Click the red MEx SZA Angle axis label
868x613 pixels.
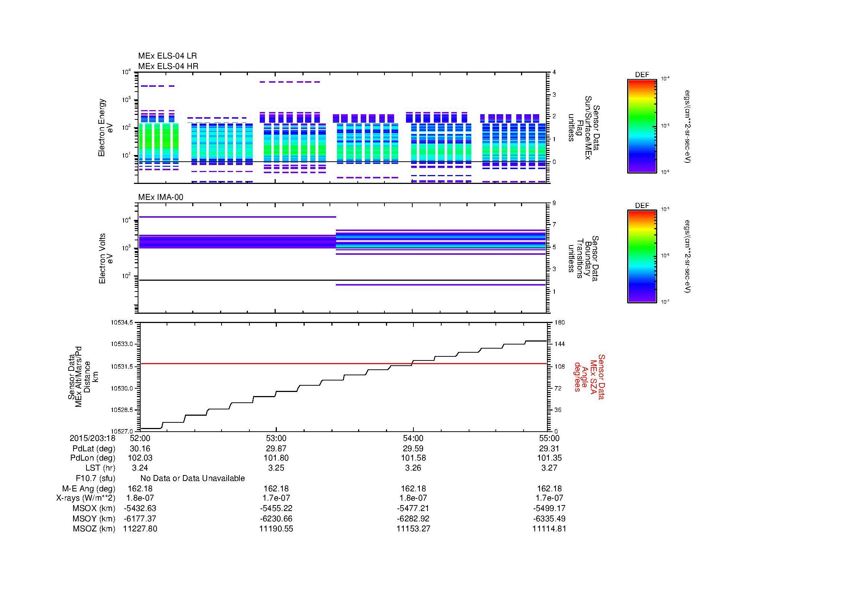pyautogui.click(x=589, y=376)
